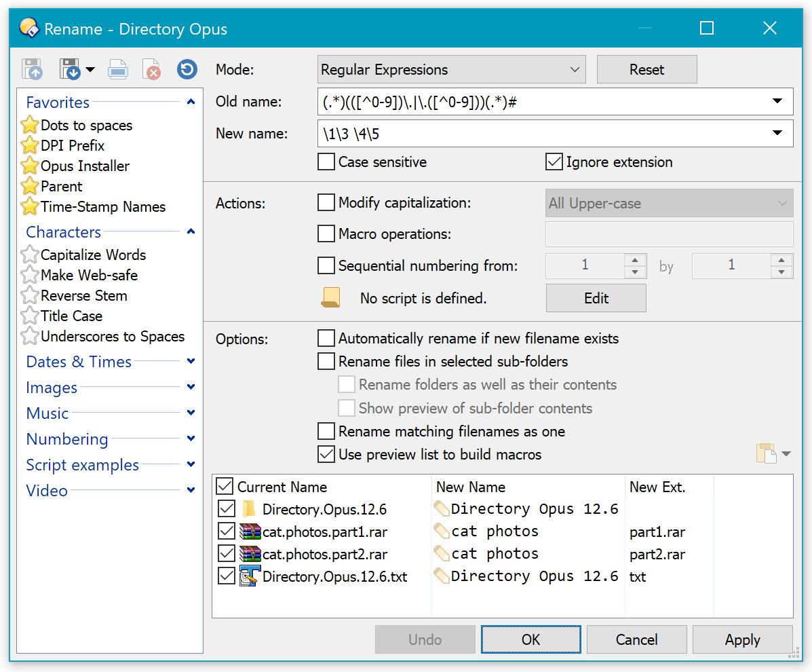
Task: Toggle the Macro operations checkbox
Action: tap(326, 234)
